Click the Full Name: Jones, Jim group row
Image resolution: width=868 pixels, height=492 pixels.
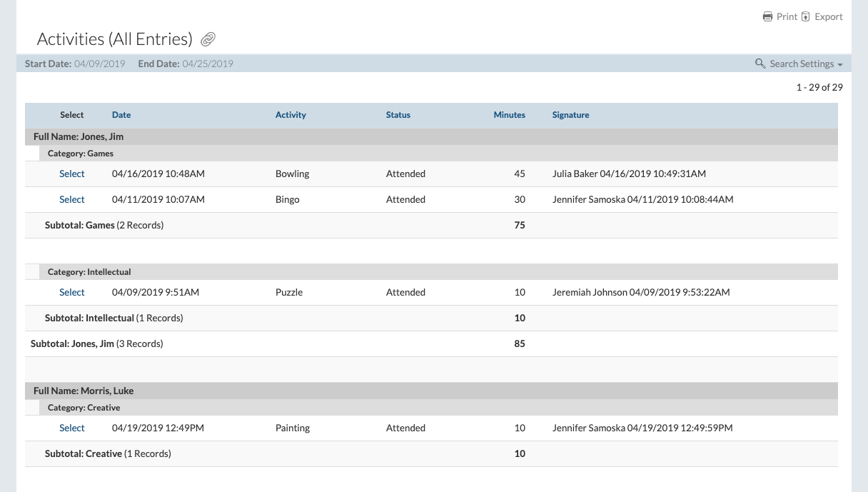pos(79,136)
